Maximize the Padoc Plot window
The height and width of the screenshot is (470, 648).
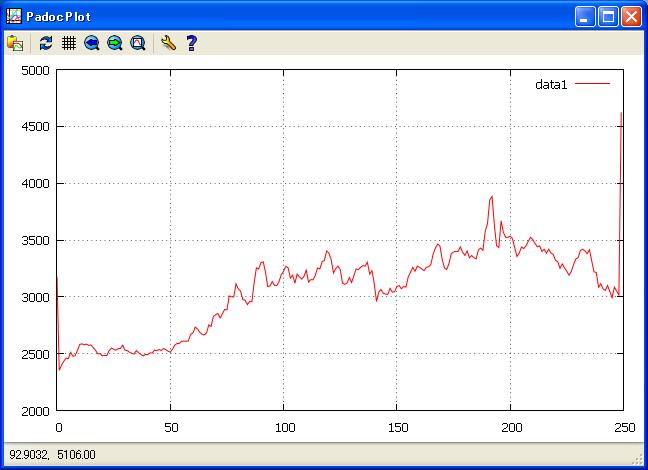coord(608,16)
